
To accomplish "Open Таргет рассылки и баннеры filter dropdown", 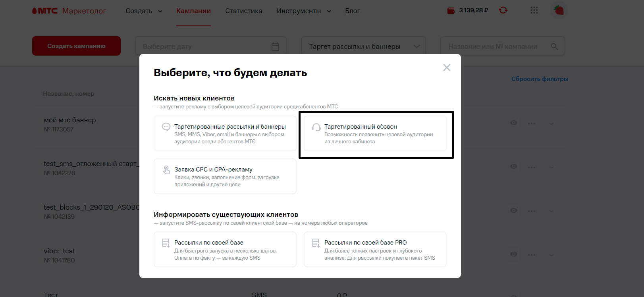I will 363,46.
